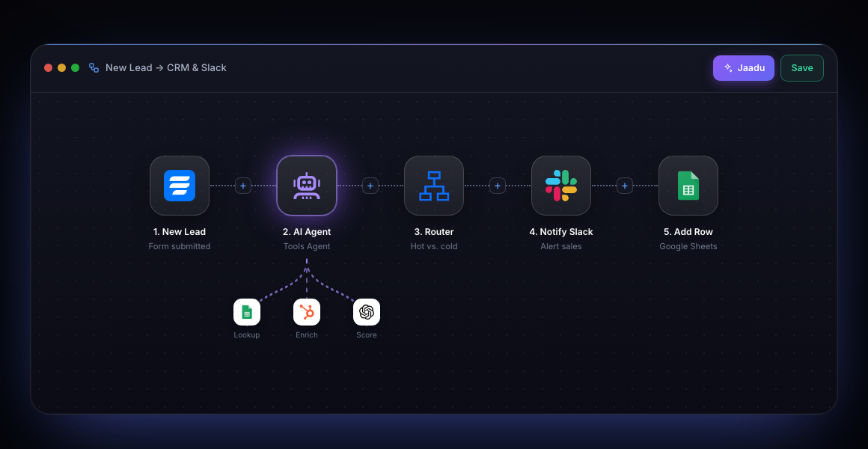The width and height of the screenshot is (868, 449).
Task: Click the 'Alert sales' subtitle
Action: [561, 246]
